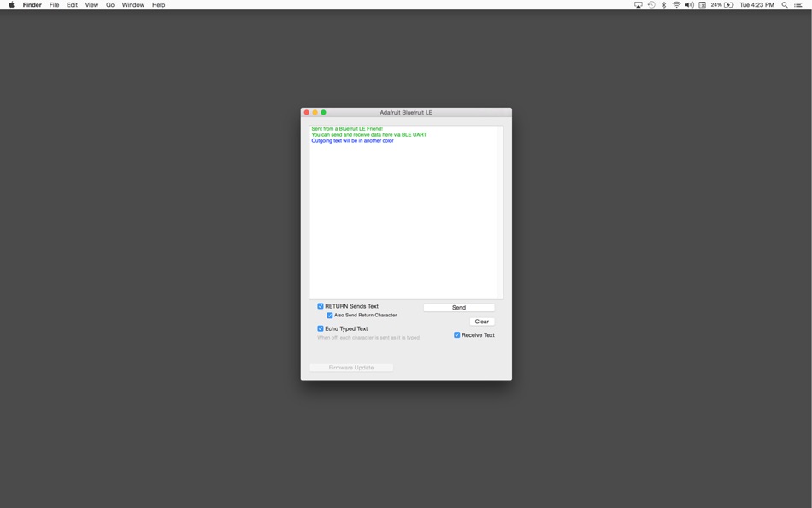Click the 'You can send and receive data' line
This screenshot has width=812, height=508.
[368, 135]
